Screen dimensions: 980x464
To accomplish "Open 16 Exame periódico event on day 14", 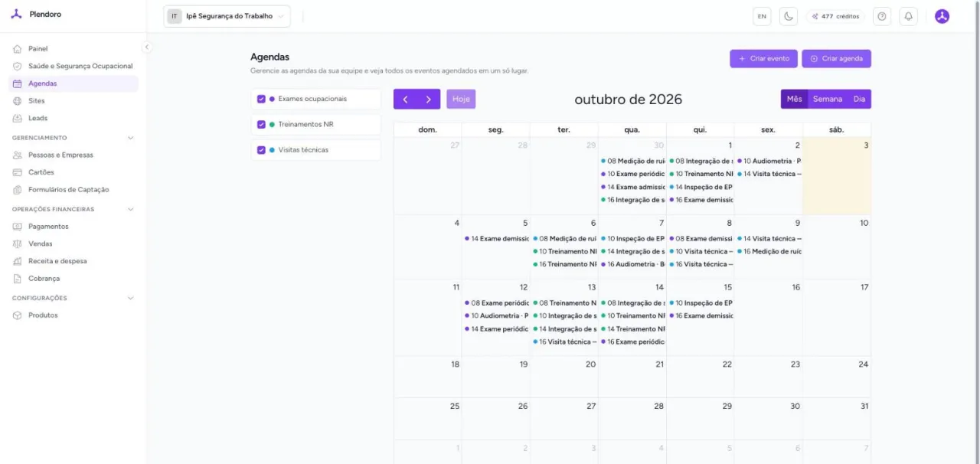I will (632, 342).
